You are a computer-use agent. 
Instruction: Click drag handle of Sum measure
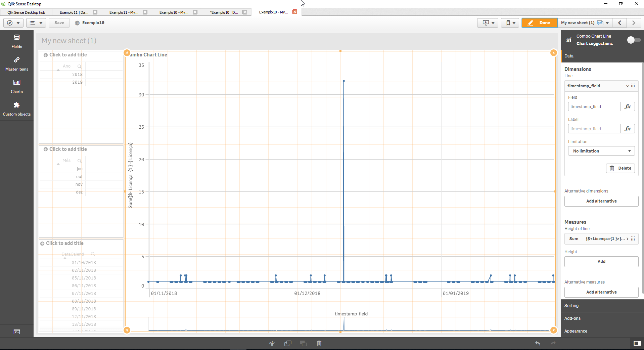[x=633, y=239]
